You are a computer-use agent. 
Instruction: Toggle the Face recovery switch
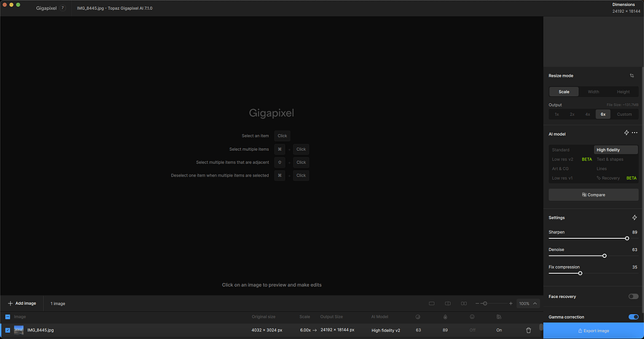[633, 297]
